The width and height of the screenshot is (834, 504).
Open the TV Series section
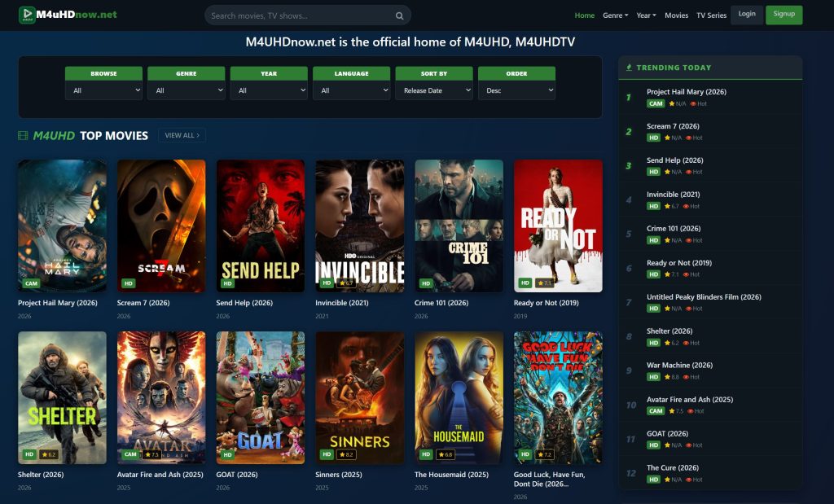[710, 15]
